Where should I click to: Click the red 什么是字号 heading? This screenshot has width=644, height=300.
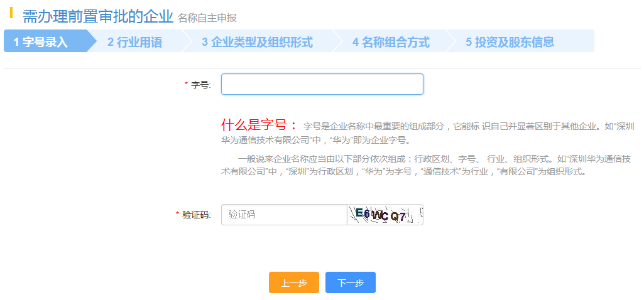point(259,125)
